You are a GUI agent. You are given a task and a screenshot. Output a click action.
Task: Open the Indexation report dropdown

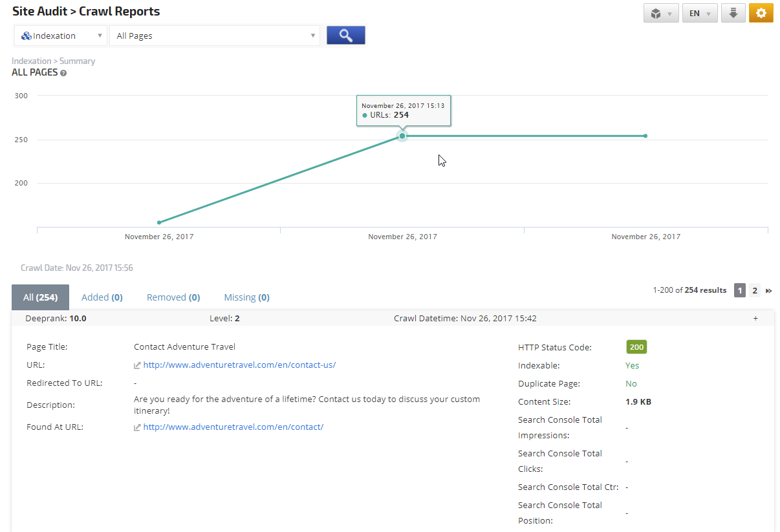pos(61,36)
